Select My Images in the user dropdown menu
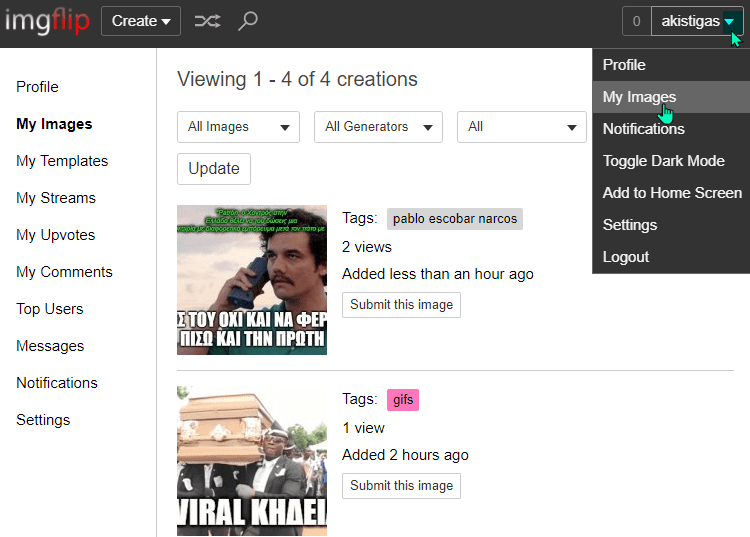Screen dimensions: 750x537 pos(671,97)
